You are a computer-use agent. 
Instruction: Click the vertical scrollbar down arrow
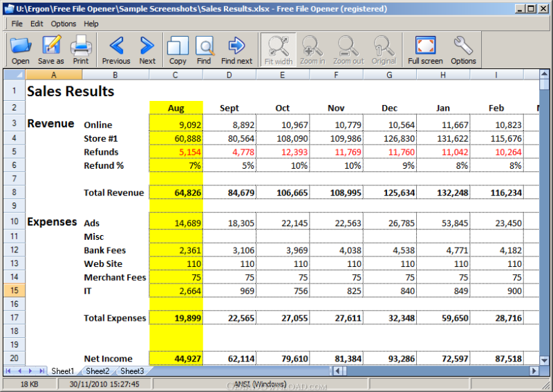coord(544,360)
